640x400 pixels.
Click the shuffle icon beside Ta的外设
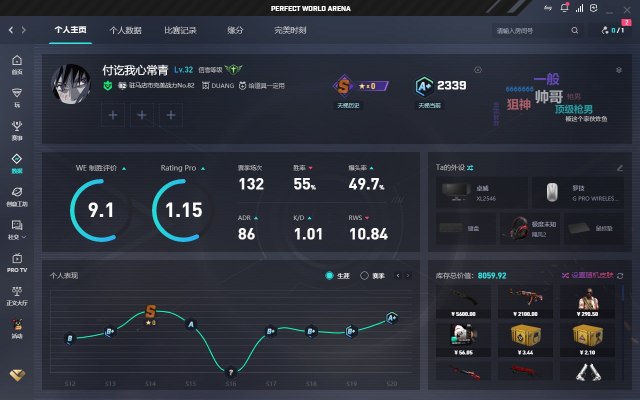[470, 168]
